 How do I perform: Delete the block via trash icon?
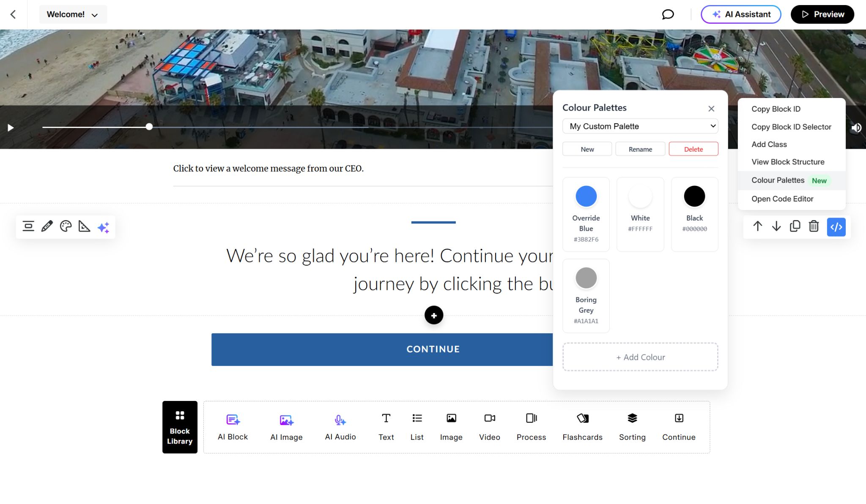pyautogui.click(x=813, y=226)
